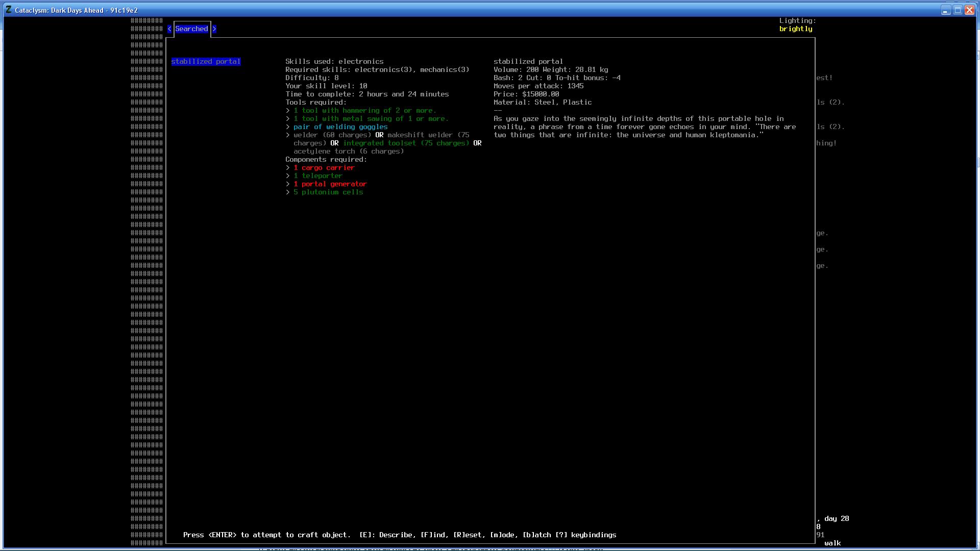Click the left tab arrow beside Searched

coord(169,29)
